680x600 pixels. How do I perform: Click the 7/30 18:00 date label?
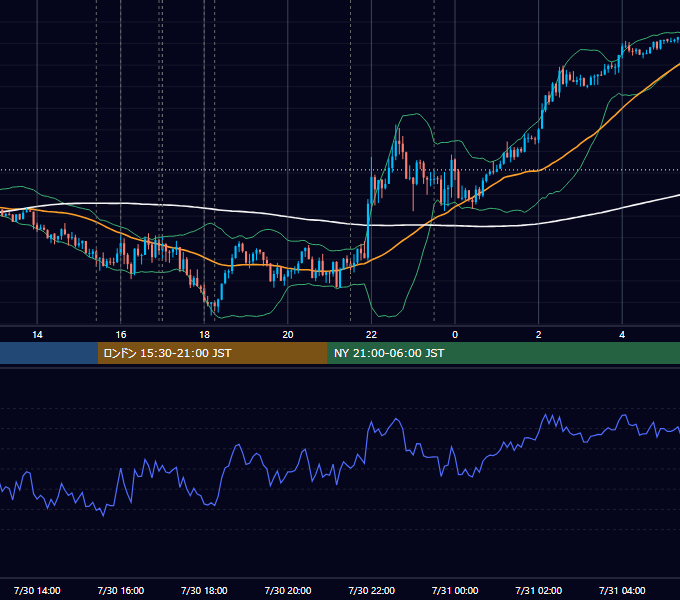pos(204,590)
